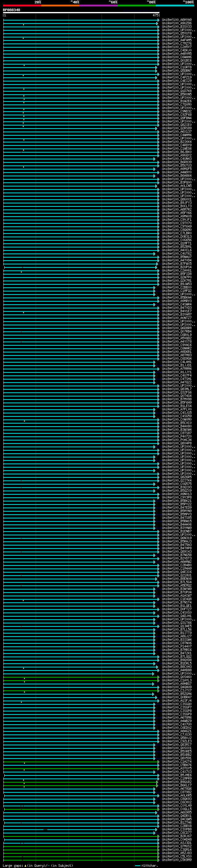Open the UniRef100_B1ENB7 entry
197x868 pixels.
[x=177, y=531]
